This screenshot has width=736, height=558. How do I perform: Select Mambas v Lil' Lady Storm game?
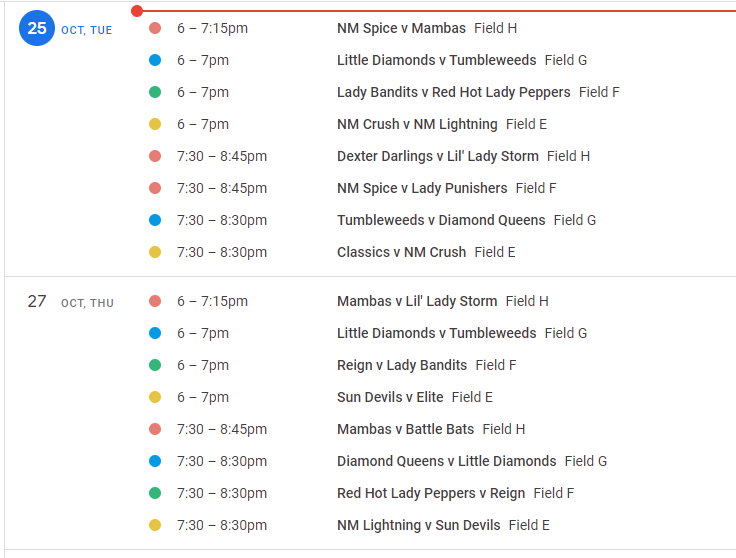417,301
